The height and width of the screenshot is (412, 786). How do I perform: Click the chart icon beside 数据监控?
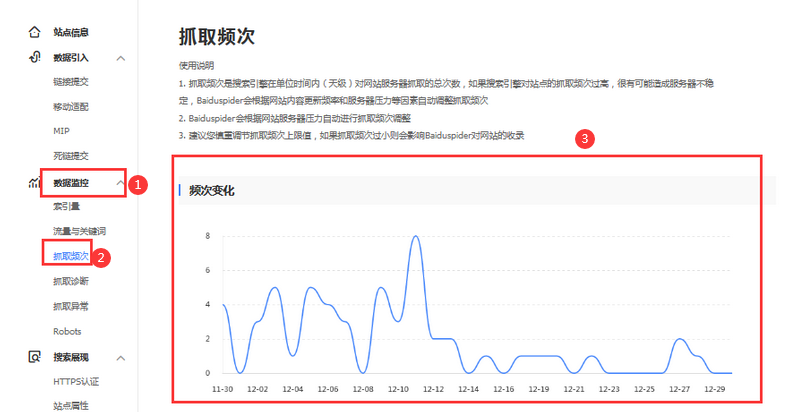pyautogui.click(x=35, y=183)
